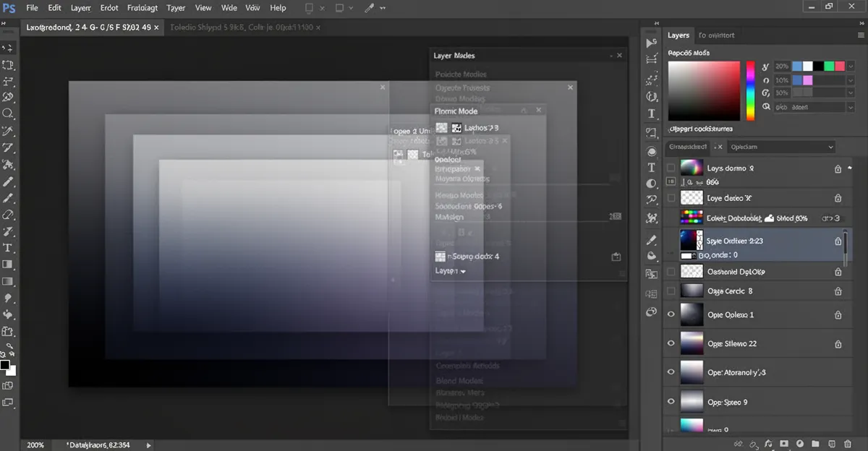Expand the 'Opeckam' dropdown in Layers panel
This screenshot has height=451, width=868.
(781, 147)
